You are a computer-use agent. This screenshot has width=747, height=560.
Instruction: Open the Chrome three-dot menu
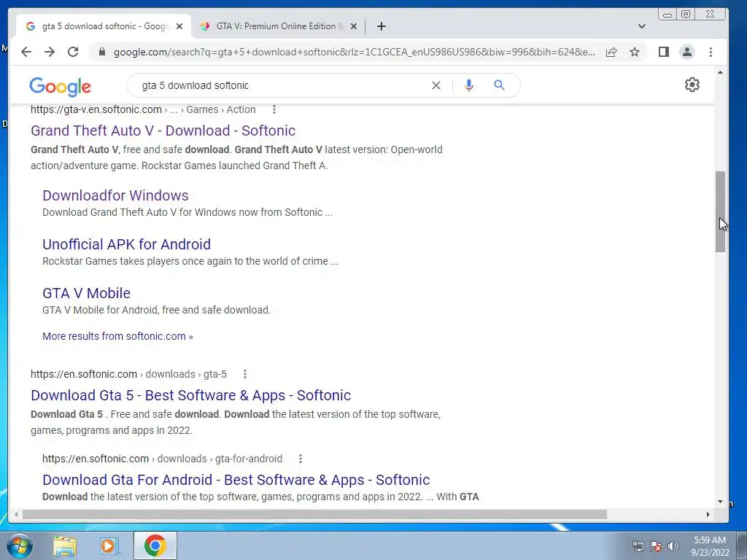[x=711, y=52]
